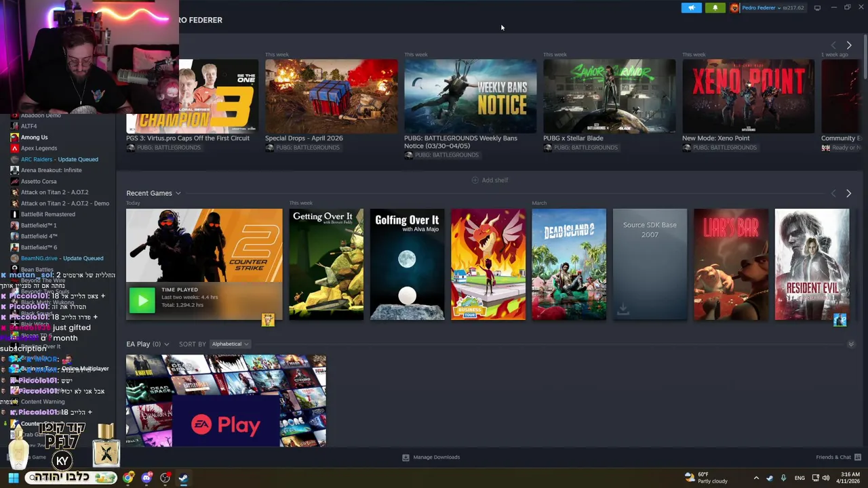Click Manage Downloads in bottom bar
The height and width of the screenshot is (488, 868).
436,457
